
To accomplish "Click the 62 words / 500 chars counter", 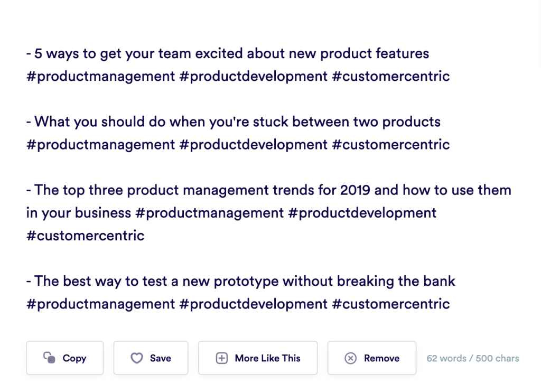I will coord(473,358).
